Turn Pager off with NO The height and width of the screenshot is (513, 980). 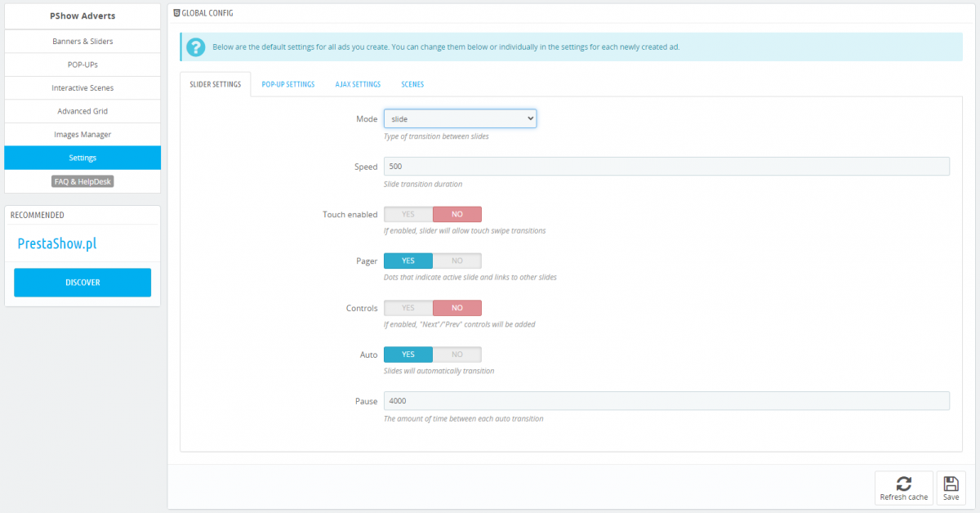[x=457, y=261]
